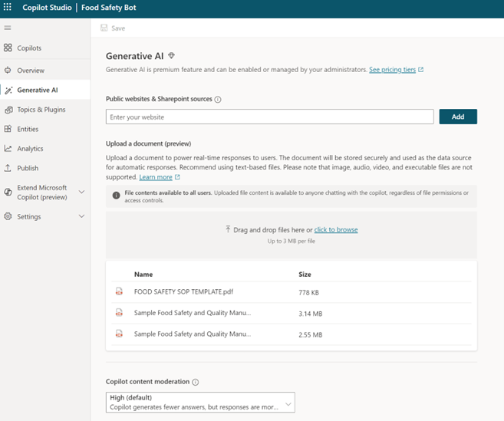Open the content moderation High (default) dropdown
This screenshot has width=504, height=421.
[x=200, y=403]
